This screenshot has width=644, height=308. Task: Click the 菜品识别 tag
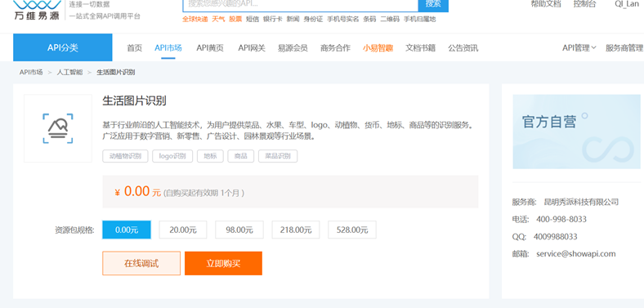278,156
